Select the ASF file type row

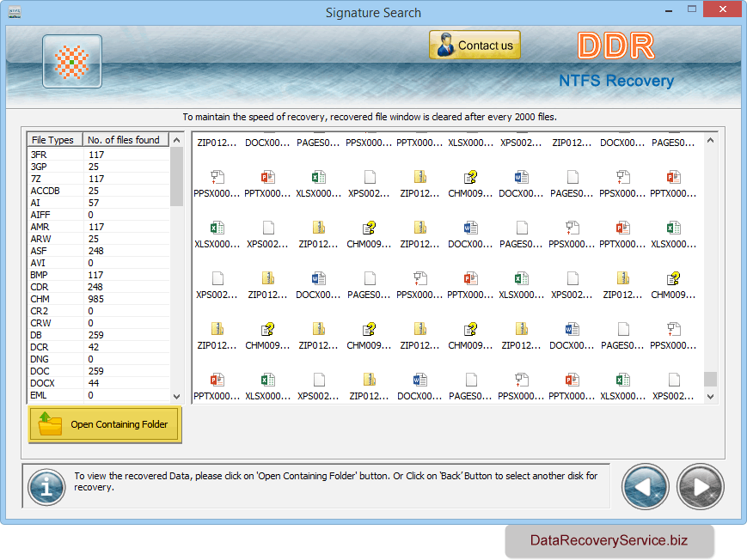pyautogui.click(x=98, y=251)
